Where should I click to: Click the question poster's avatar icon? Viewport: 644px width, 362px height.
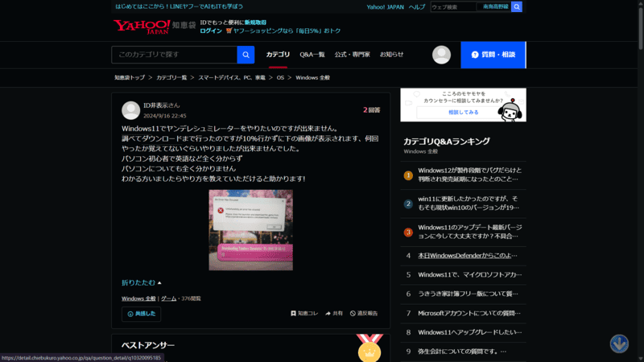130,110
